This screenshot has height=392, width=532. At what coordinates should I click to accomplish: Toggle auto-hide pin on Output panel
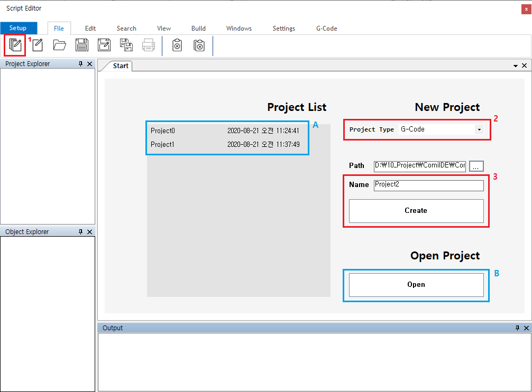point(517,328)
